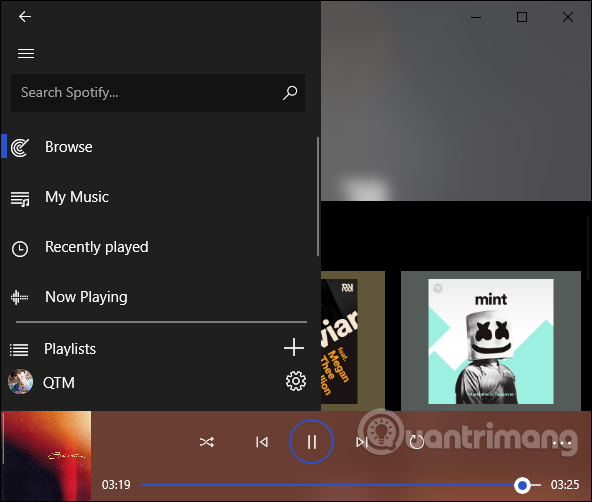Viewport: 592px width, 502px height.
Task: Click the My Music list icon
Action: click(20, 199)
